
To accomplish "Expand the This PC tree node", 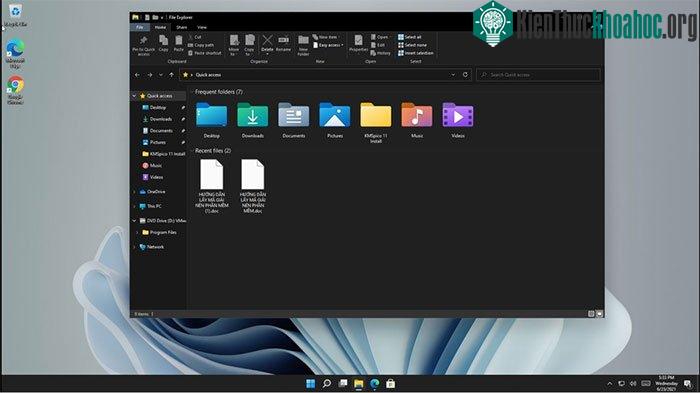I will coord(134,206).
